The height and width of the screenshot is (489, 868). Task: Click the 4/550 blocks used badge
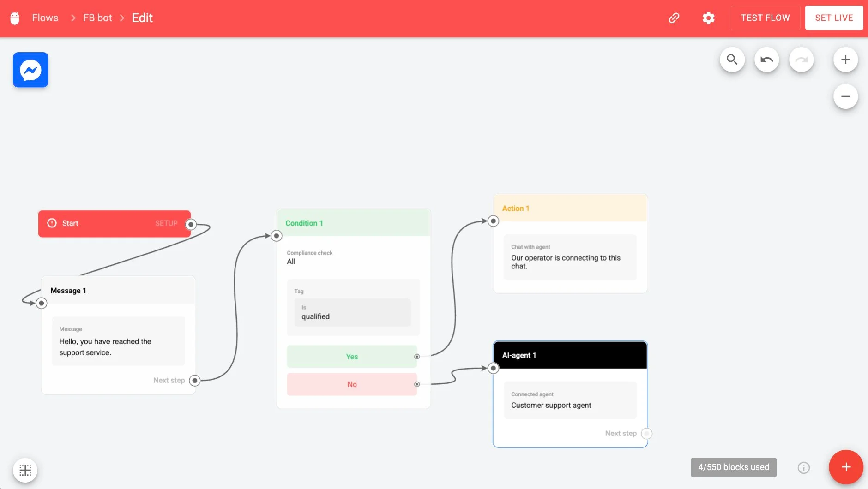tap(734, 467)
